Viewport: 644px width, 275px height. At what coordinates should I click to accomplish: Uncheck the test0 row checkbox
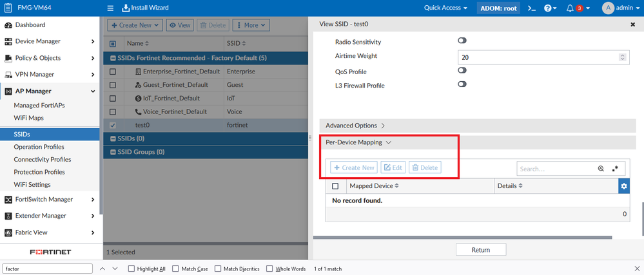(113, 125)
